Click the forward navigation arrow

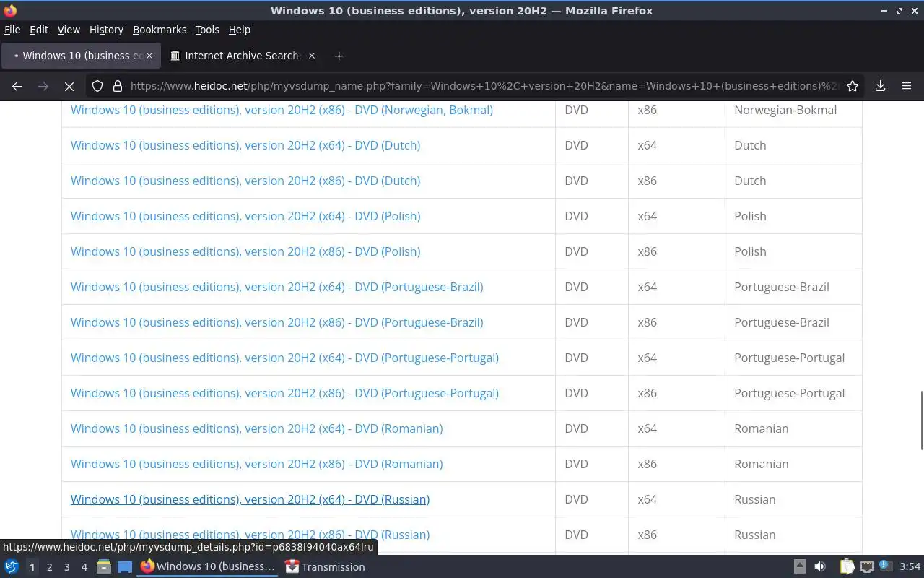click(x=43, y=86)
